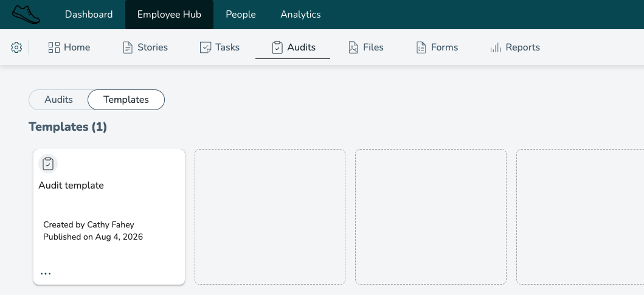Switch to the Audits view toggle
644x295 pixels.
pos(59,100)
